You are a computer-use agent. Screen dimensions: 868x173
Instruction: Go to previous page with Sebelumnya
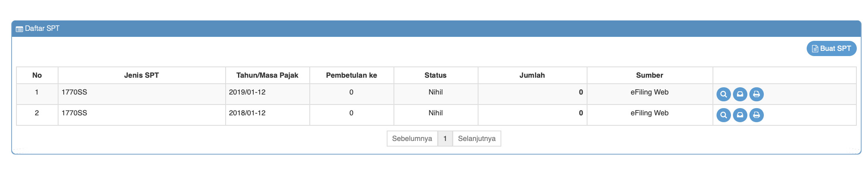(x=412, y=139)
